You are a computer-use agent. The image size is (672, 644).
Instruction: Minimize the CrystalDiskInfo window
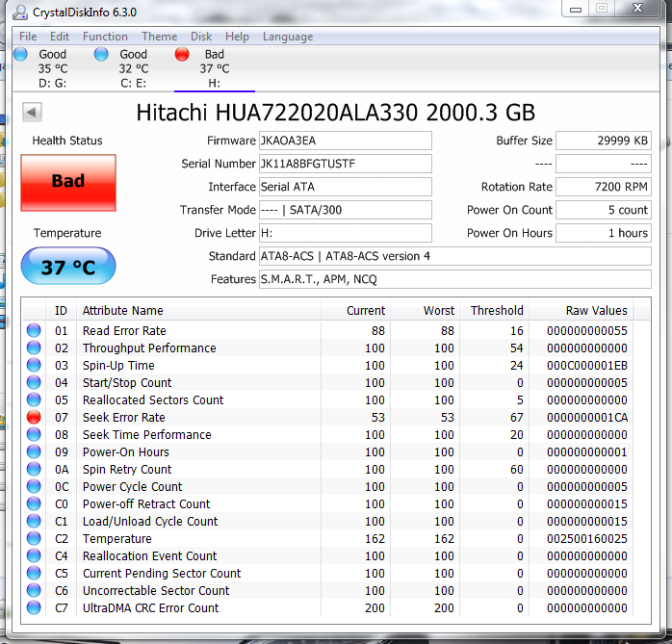tap(576, 9)
